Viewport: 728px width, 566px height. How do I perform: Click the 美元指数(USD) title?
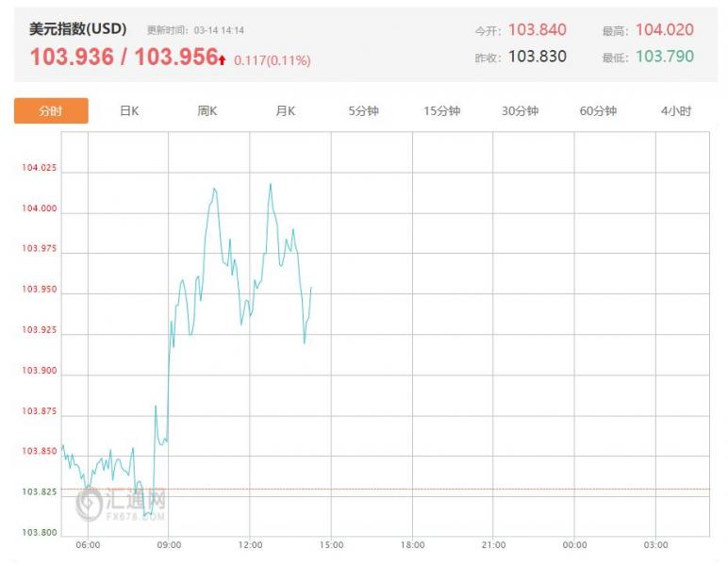click(x=78, y=29)
